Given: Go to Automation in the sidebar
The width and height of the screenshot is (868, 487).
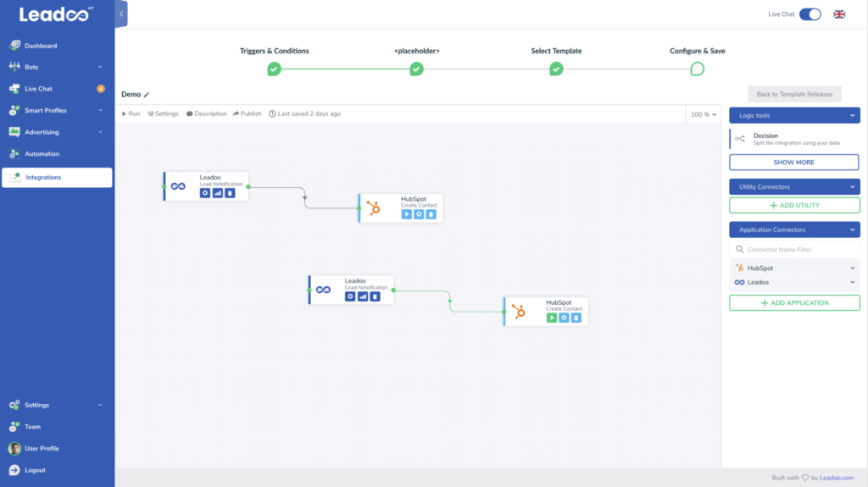Looking at the screenshot, I should (x=42, y=153).
